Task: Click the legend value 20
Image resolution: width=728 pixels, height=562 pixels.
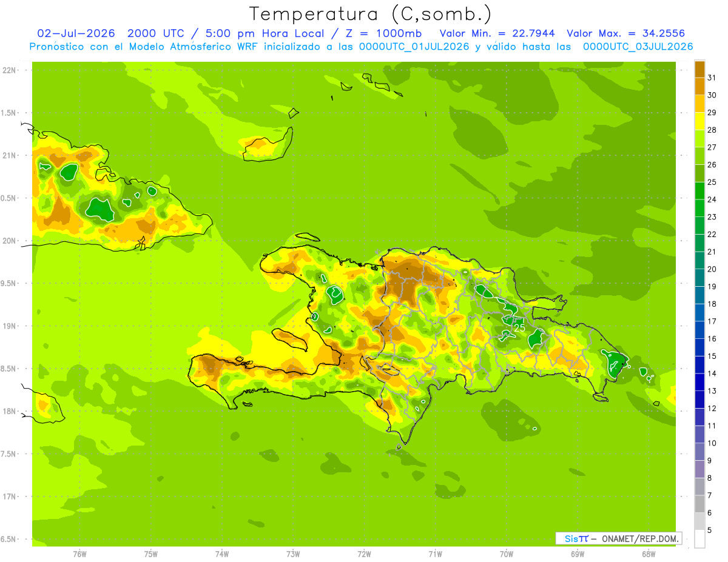Action: pos(712,269)
